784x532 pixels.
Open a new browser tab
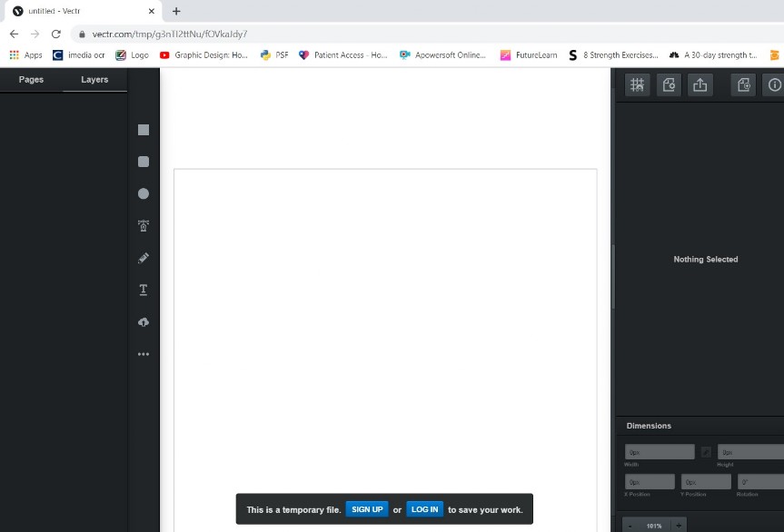pos(176,11)
